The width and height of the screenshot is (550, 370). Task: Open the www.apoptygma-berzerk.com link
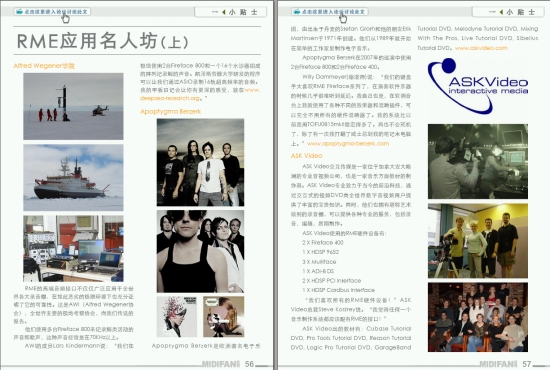tap(348, 143)
